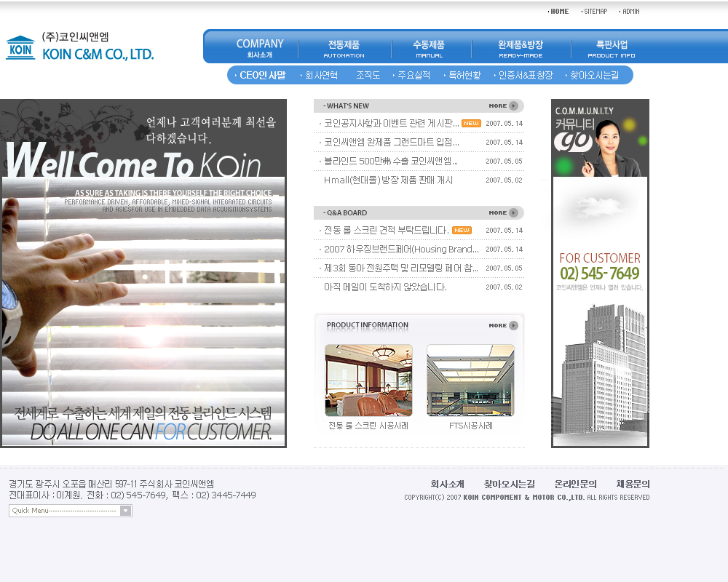This screenshot has height=582, width=728.
Task: Click the Community GO banner
Action: coord(599,138)
